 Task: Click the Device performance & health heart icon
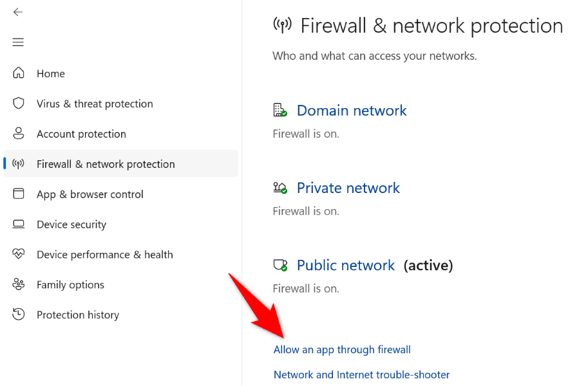point(19,254)
